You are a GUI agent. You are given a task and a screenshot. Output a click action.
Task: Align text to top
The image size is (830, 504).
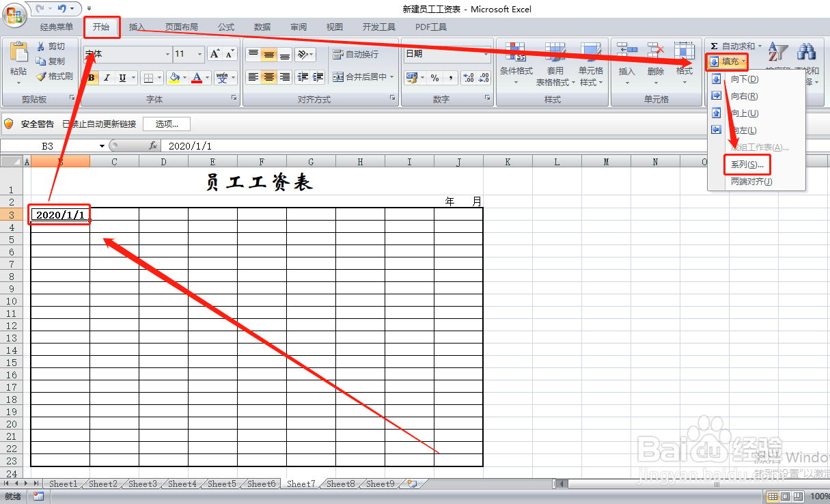coord(253,55)
